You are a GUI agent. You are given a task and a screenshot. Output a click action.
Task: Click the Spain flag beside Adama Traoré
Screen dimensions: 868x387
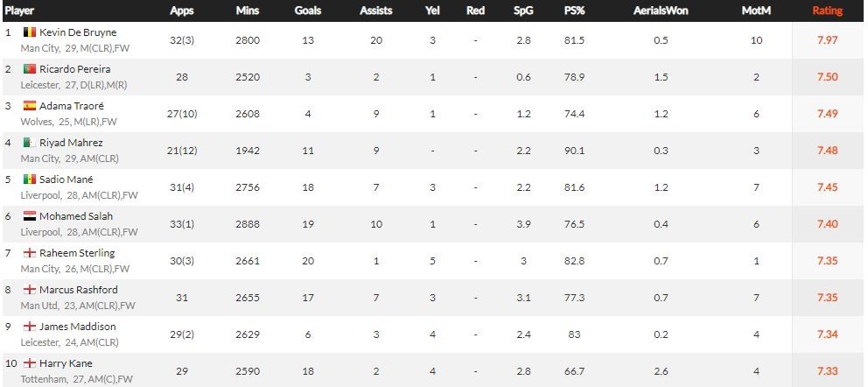(28, 106)
